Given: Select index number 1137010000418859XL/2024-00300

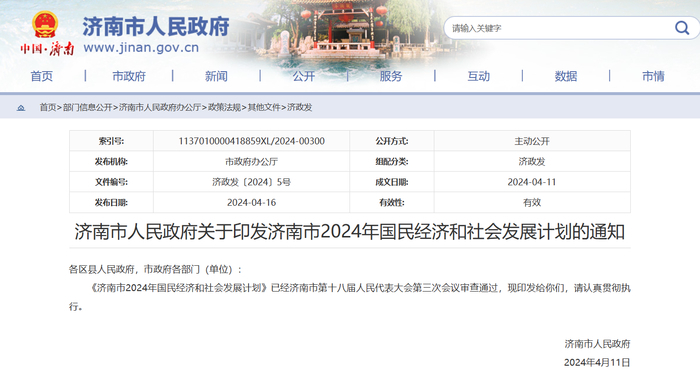Looking at the screenshot, I should (251, 141).
